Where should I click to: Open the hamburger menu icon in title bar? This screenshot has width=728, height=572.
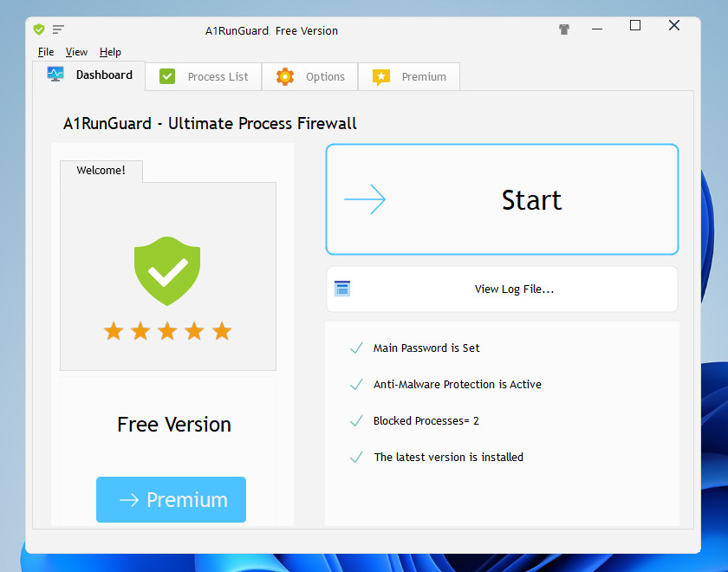click(x=58, y=29)
